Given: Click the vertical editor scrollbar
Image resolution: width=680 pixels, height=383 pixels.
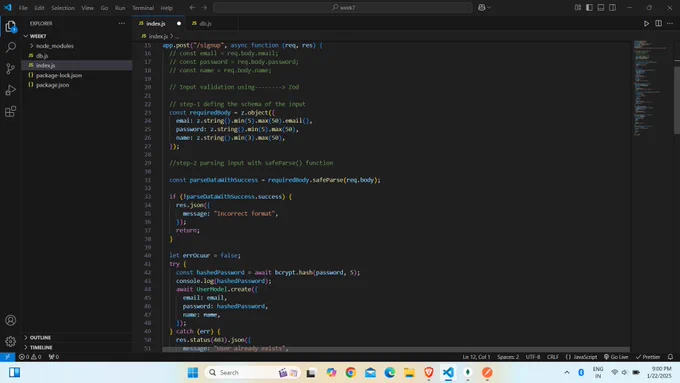Looking at the screenshot, I should 677,100.
